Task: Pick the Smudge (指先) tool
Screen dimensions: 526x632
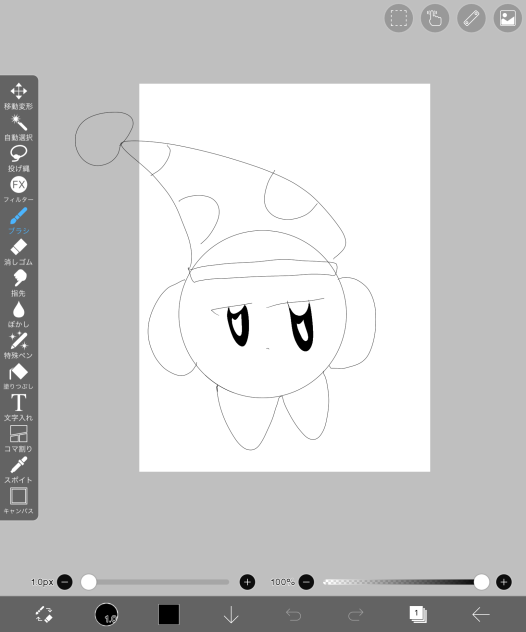Action: click(x=19, y=283)
